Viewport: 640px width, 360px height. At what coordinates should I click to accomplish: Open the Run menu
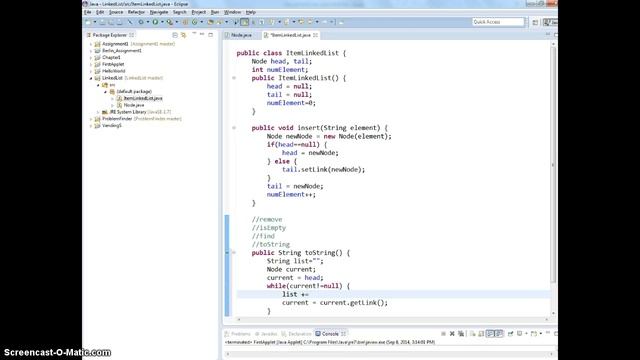pyautogui.click(x=215, y=12)
